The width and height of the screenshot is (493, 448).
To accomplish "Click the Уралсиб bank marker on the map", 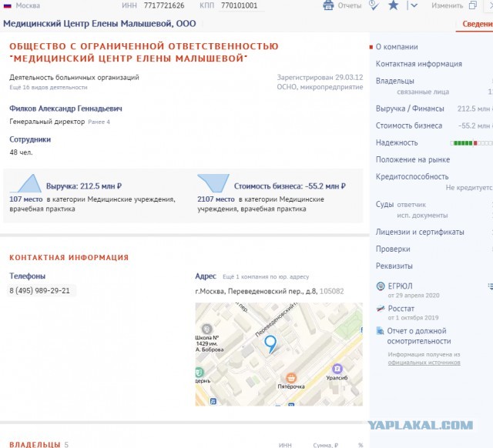I will click(337, 368).
